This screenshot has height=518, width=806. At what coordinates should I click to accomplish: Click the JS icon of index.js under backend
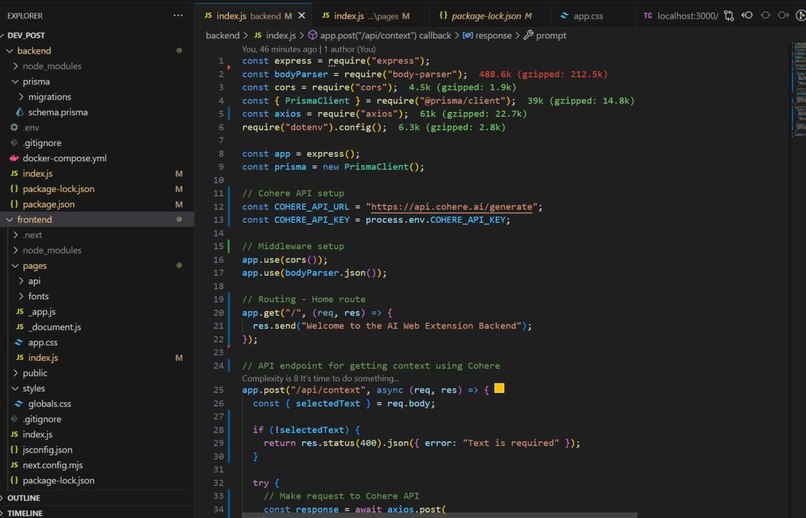pyautogui.click(x=14, y=174)
